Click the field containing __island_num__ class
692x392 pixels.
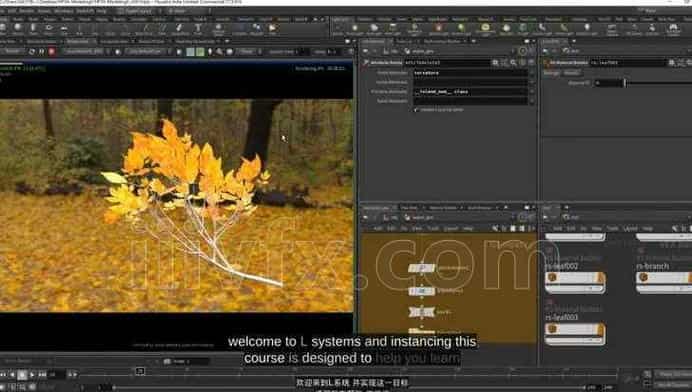470,92
